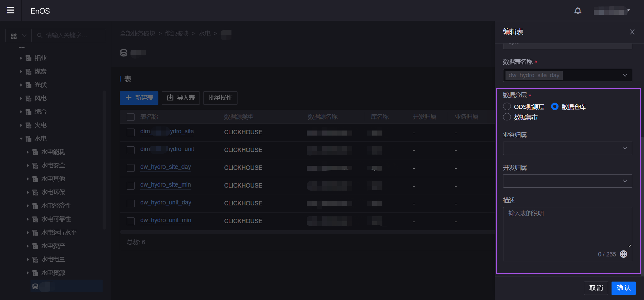Open the 业务归属 dropdown

567,148
